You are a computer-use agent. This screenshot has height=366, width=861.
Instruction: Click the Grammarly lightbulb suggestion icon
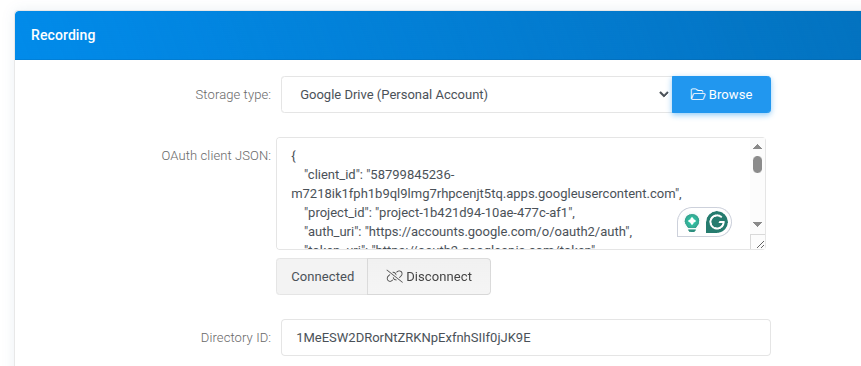(692, 222)
